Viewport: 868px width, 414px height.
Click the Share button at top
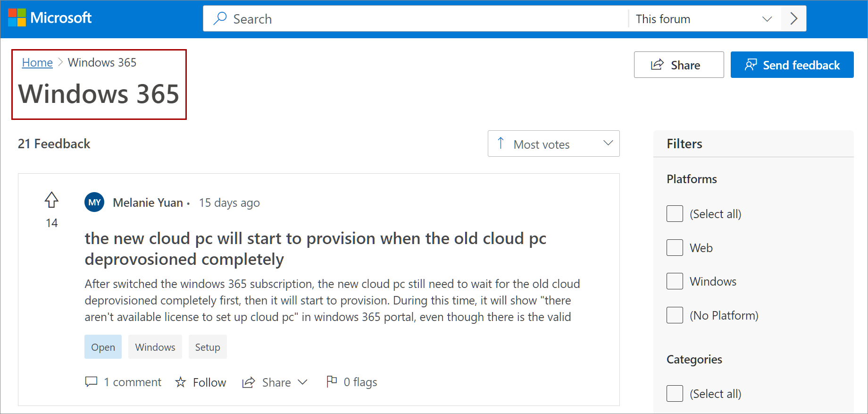[679, 65]
